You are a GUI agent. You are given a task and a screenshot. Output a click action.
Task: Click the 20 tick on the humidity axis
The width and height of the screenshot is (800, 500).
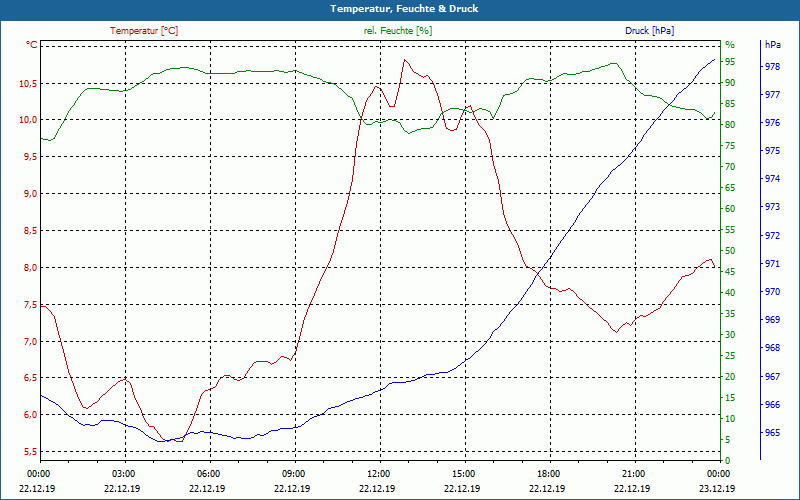pos(730,377)
